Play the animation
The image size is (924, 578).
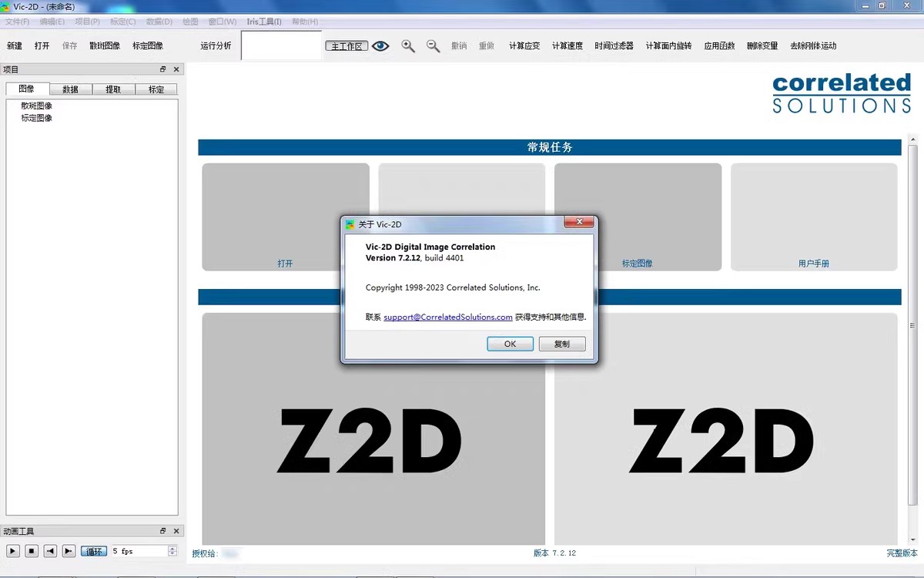12,551
